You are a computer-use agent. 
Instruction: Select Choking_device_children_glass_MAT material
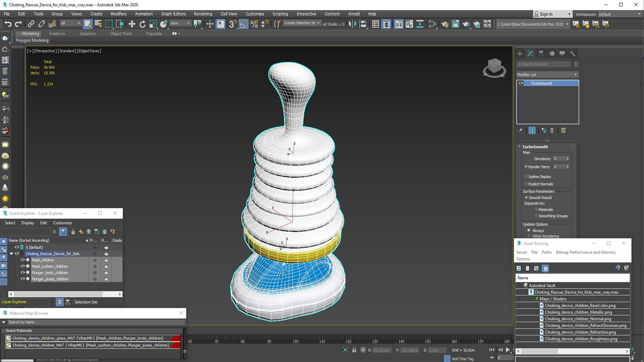click(93, 338)
